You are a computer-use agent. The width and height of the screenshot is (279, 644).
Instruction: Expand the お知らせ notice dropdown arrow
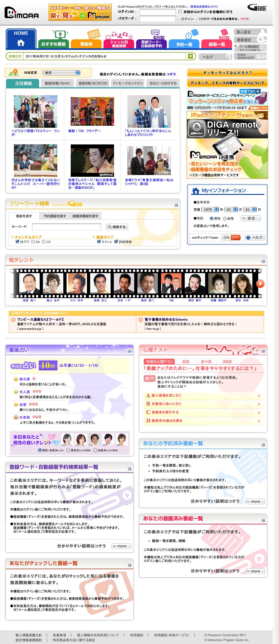190,56
